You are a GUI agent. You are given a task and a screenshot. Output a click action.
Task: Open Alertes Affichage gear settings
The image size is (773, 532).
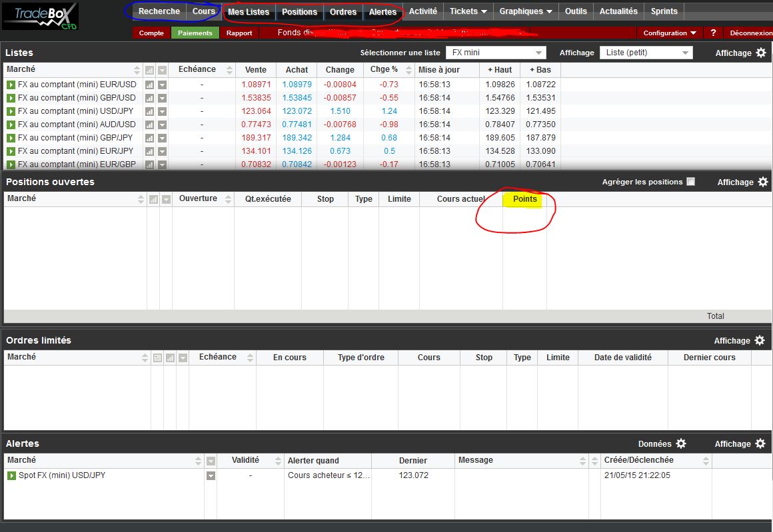pos(760,443)
